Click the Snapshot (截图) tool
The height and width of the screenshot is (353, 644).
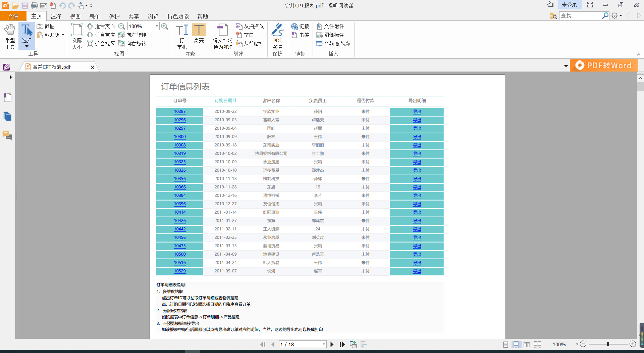point(46,26)
